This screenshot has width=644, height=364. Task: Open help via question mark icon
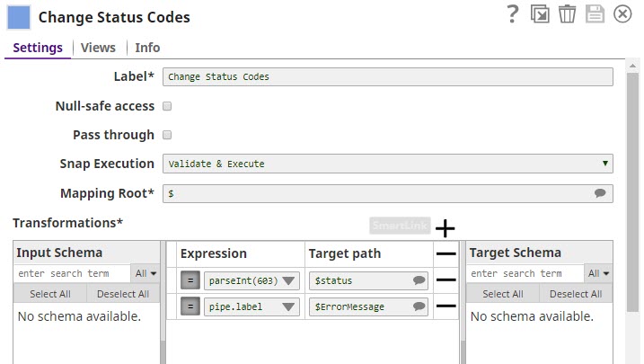pyautogui.click(x=513, y=13)
